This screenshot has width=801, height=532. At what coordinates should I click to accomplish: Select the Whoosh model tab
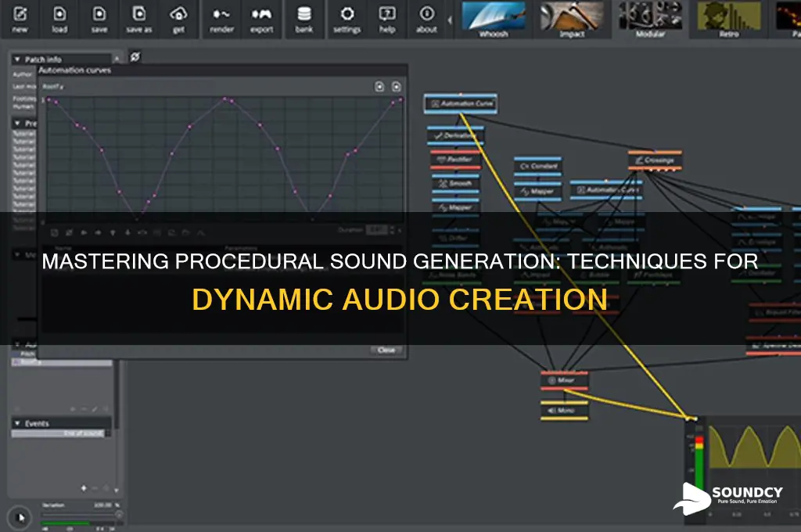(x=494, y=20)
